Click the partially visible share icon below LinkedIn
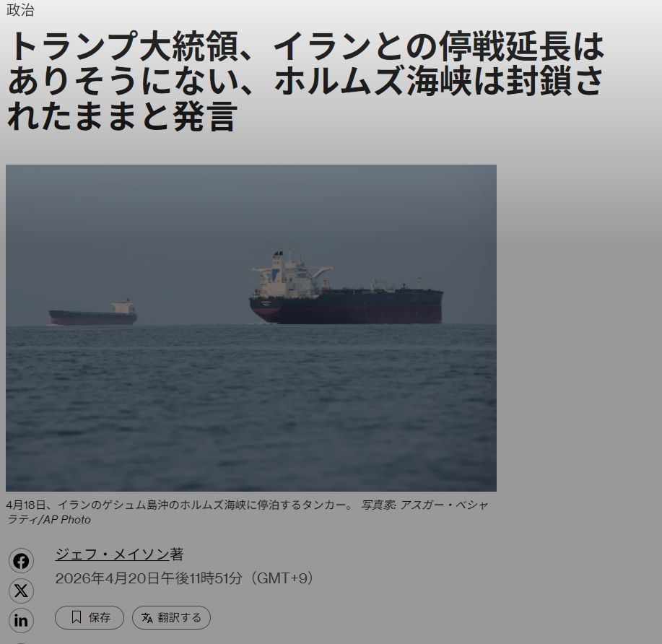 (21, 643)
